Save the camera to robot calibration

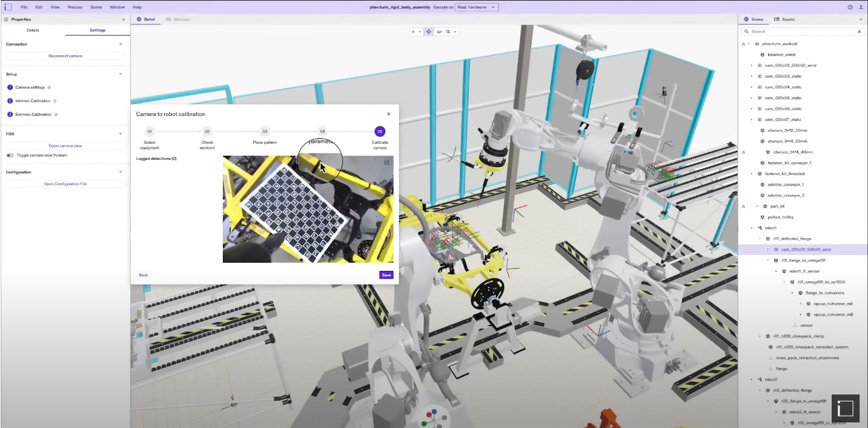[385, 274]
